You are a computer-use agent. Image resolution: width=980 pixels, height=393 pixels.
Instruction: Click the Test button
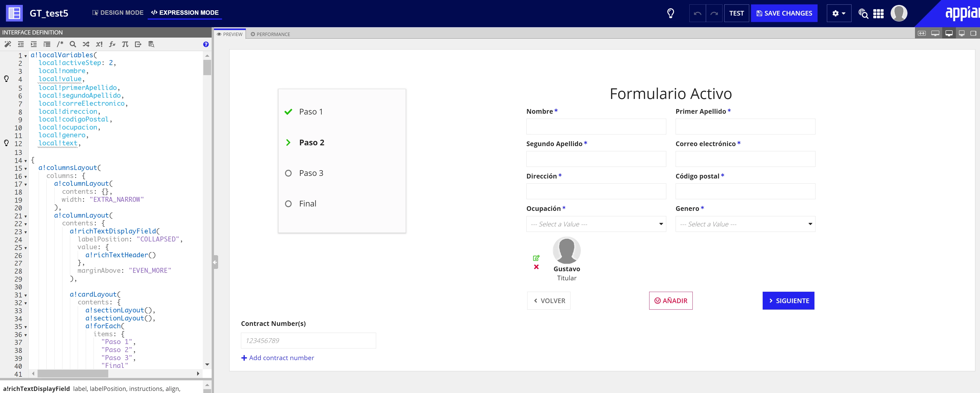pyautogui.click(x=736, y=13)
